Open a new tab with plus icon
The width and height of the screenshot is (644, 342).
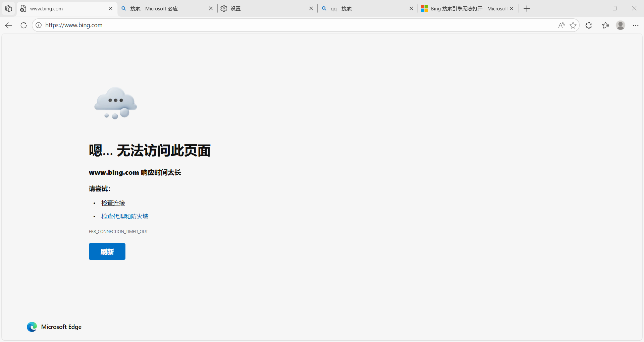pos(527,9)
